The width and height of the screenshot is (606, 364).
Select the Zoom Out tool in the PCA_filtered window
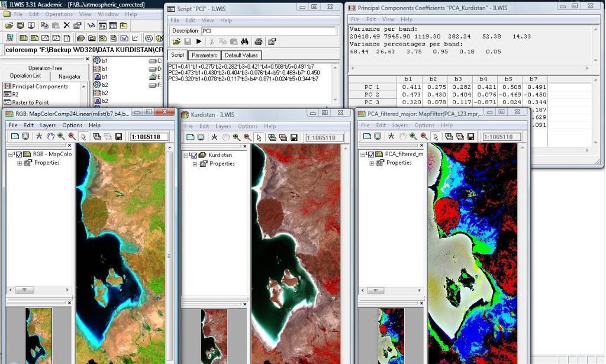point(424,137)
